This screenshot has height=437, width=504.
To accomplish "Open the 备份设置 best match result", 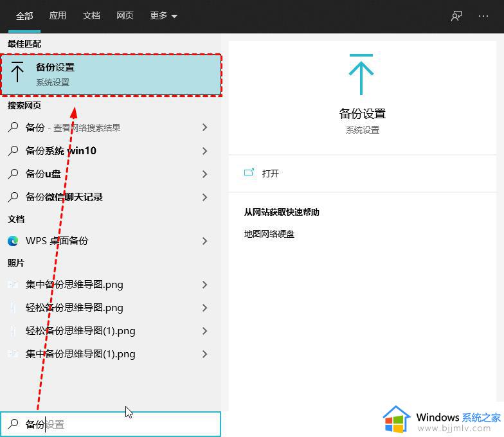I will (111, 75).
